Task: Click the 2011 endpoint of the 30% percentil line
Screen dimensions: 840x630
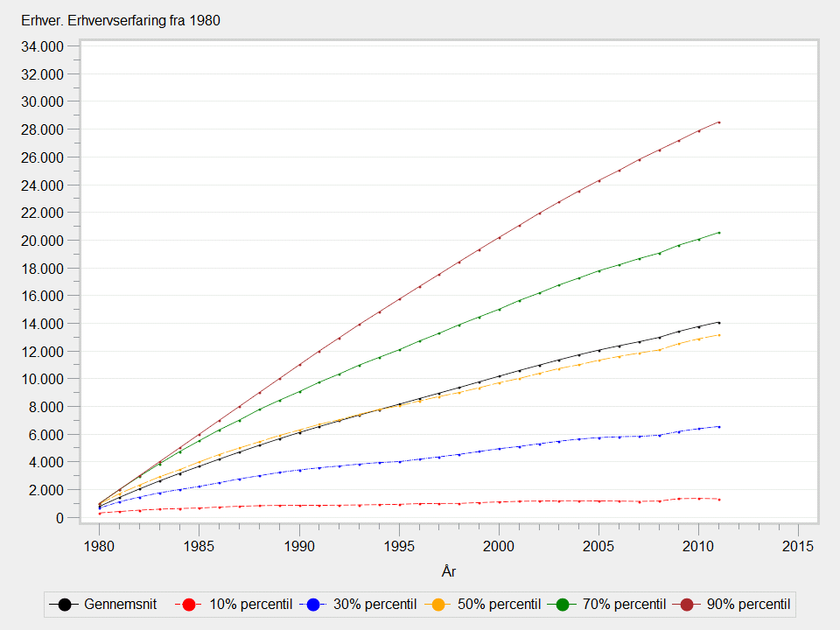Action: tap(718, 427)
